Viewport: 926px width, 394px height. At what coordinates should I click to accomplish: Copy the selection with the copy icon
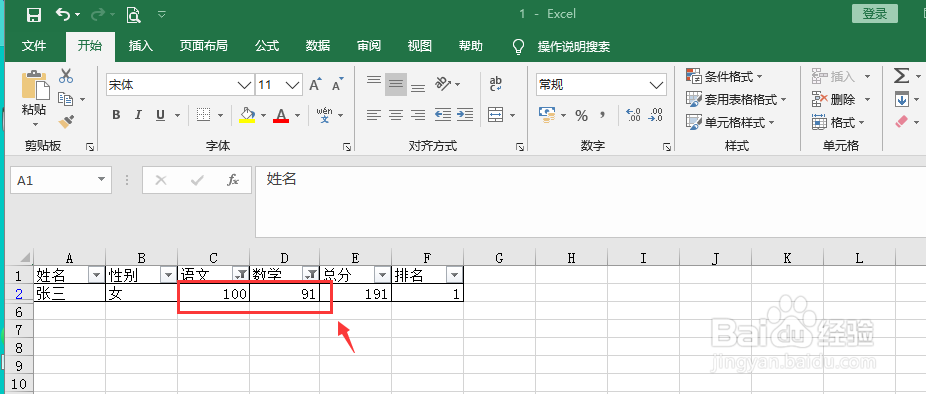click(66, 99)
